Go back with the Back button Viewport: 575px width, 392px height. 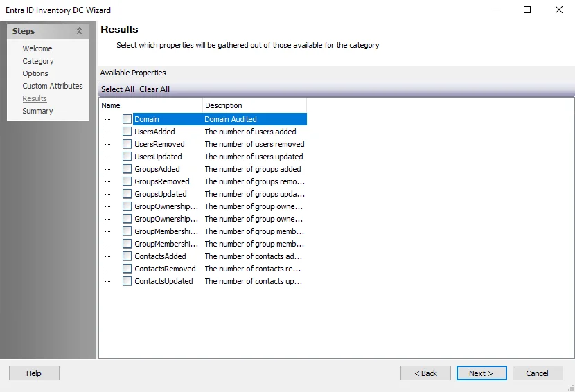pos(425,373)
